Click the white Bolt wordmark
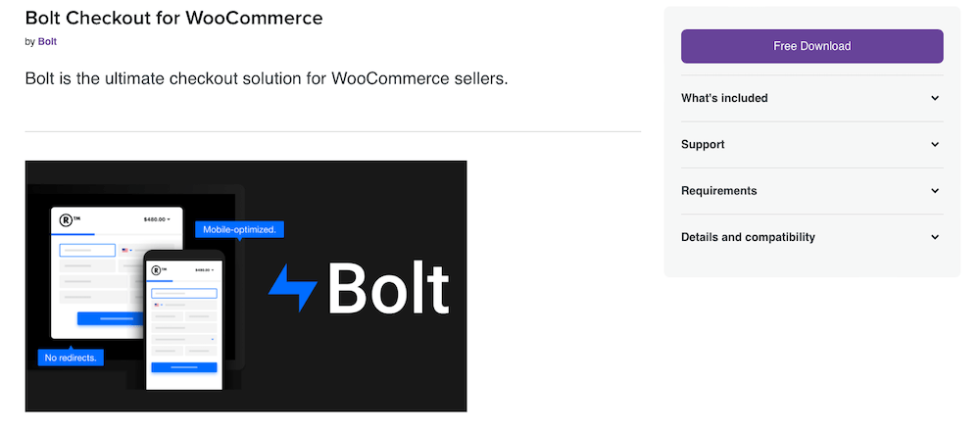Image resolution: width=980 pixels, height=430 pixels. click(388, 288)
